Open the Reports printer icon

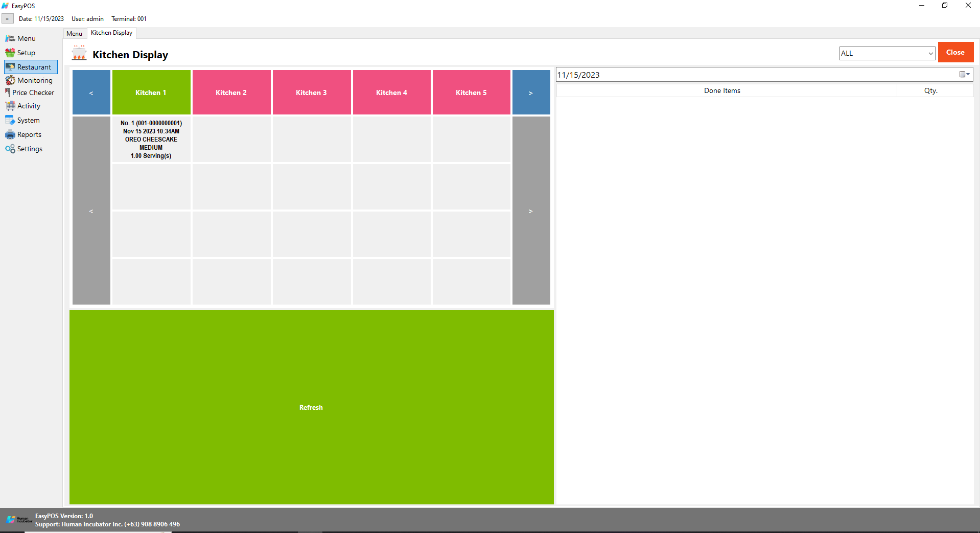click(10, 134)
